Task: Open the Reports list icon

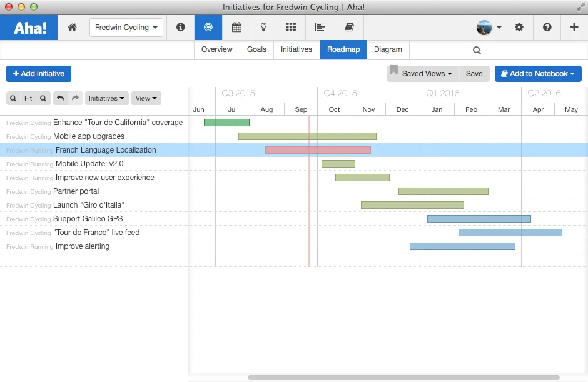Action: pos(320,28)
